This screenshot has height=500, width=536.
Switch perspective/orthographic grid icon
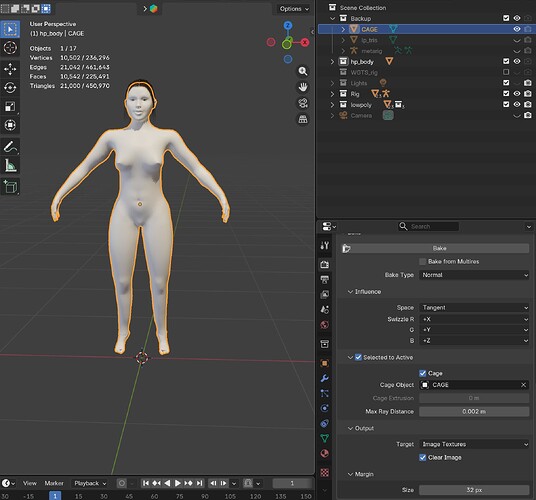303,119
